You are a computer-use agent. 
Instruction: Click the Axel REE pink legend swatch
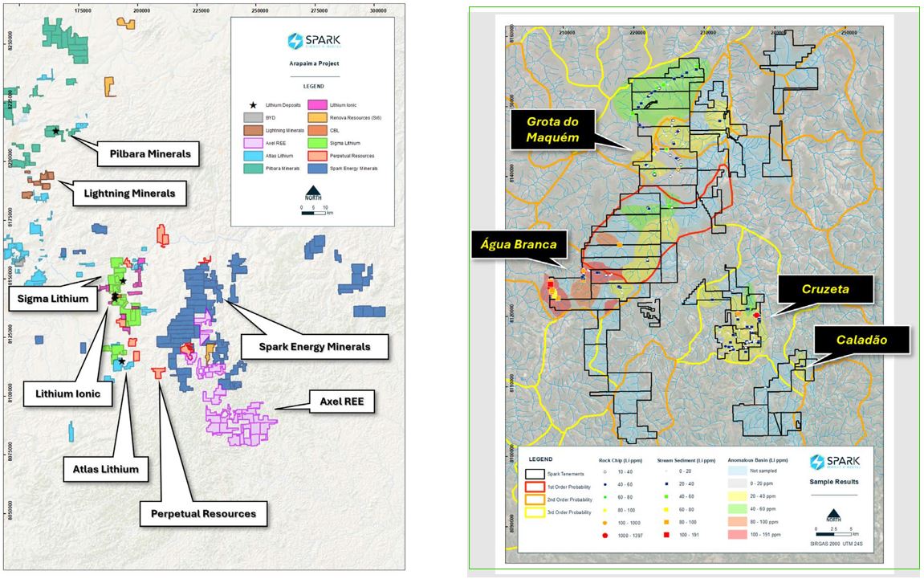click(x=254, y=143)
